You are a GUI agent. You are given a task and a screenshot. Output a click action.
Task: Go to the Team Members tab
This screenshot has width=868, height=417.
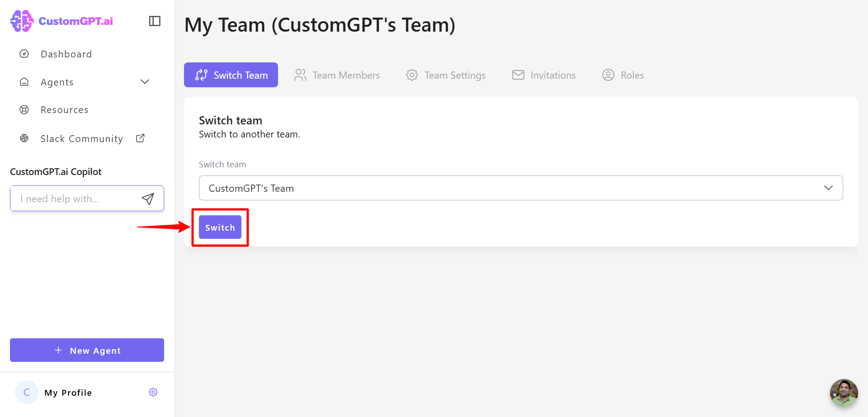click(337, 75)
